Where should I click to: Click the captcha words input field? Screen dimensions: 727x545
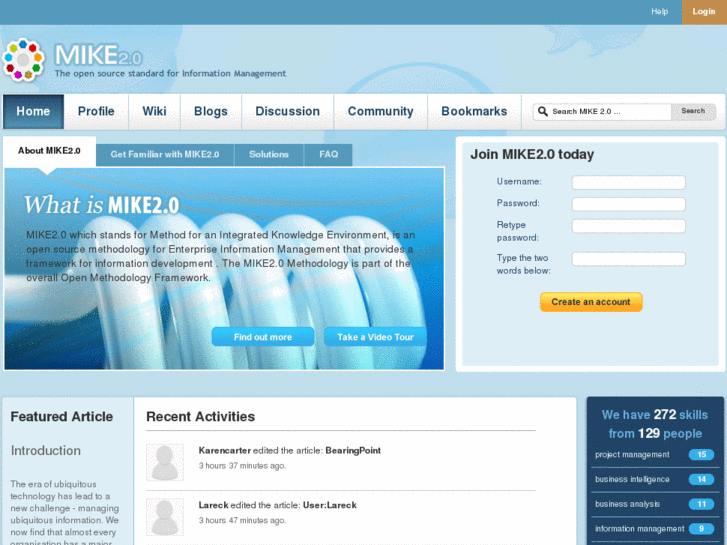(629, 259)
